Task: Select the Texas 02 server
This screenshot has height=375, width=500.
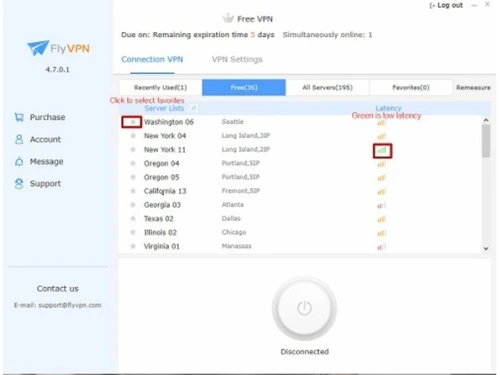Action: 159,219
